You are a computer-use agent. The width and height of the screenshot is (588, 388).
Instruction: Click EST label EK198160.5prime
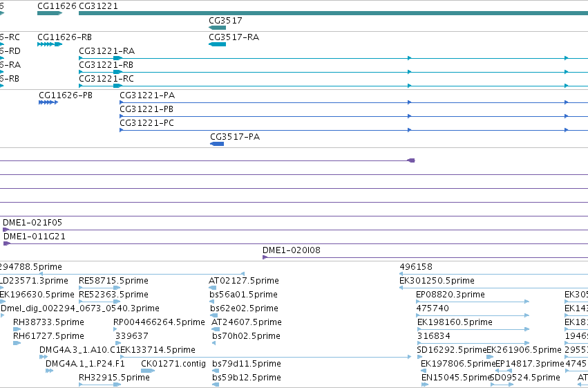[x=455, y=322]
